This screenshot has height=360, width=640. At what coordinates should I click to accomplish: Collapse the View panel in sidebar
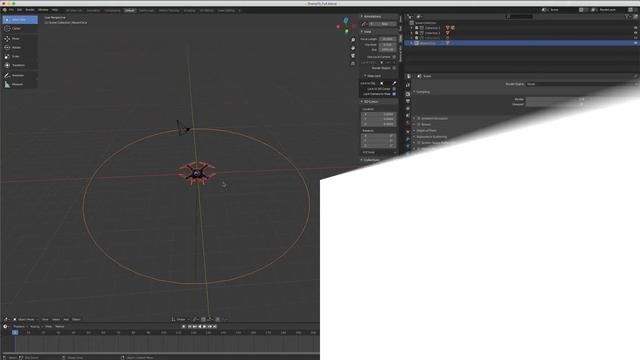pos(367,31)
